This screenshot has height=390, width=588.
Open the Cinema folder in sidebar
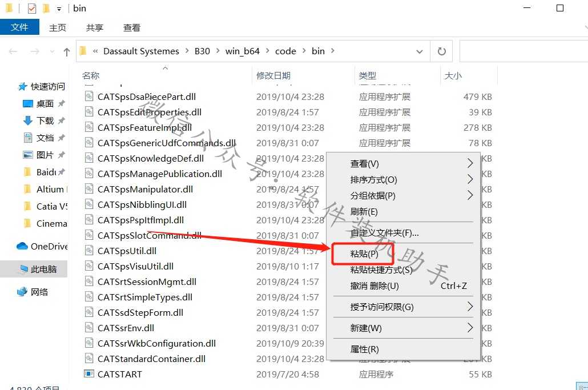[x=45, y=223]
